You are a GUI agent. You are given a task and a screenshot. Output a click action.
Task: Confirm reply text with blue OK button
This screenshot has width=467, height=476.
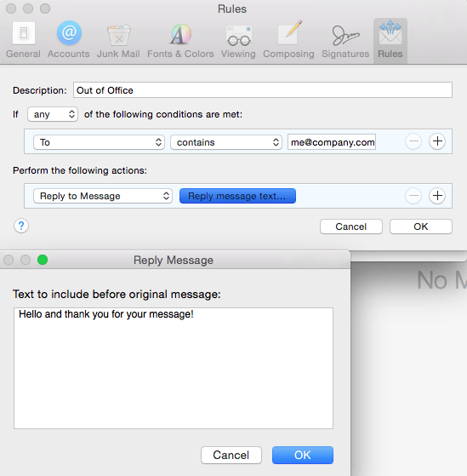302,455
